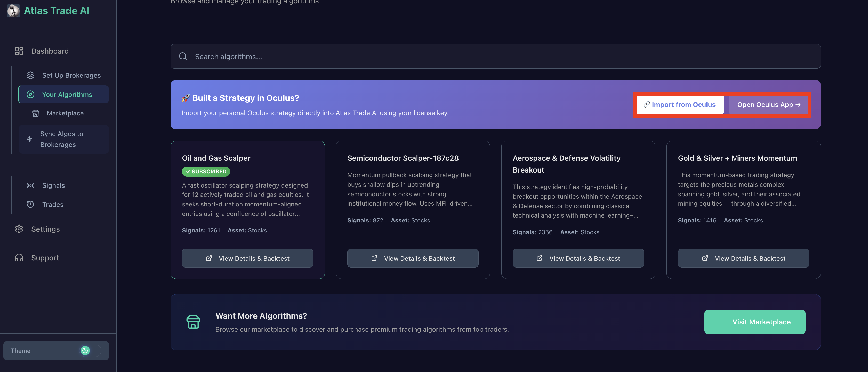Screen dimensions: 868x372
Task: Open the Dashboard menu item
Action: click(50, 51)
